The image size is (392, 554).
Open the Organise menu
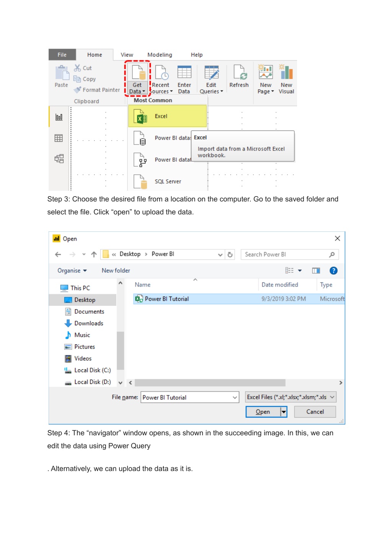click(x=72, y=270)
